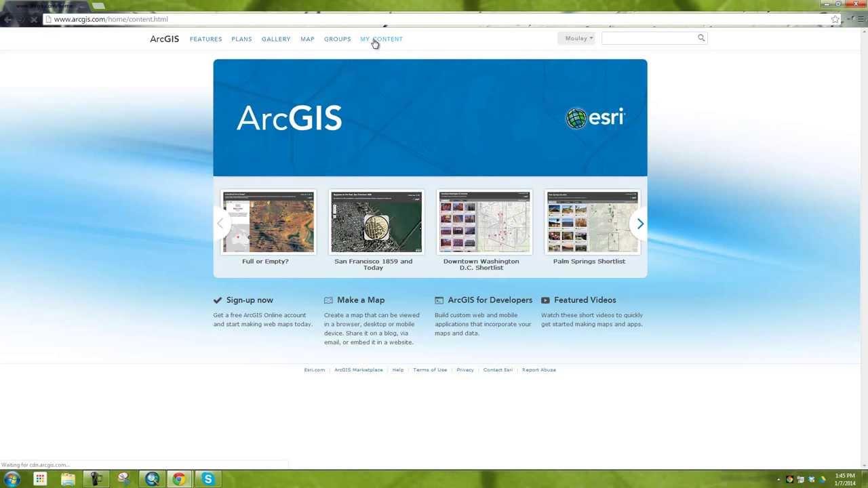This screenshot has height=488, width=868.
Task: Go to the PLANS page
Action: [241, 39]
